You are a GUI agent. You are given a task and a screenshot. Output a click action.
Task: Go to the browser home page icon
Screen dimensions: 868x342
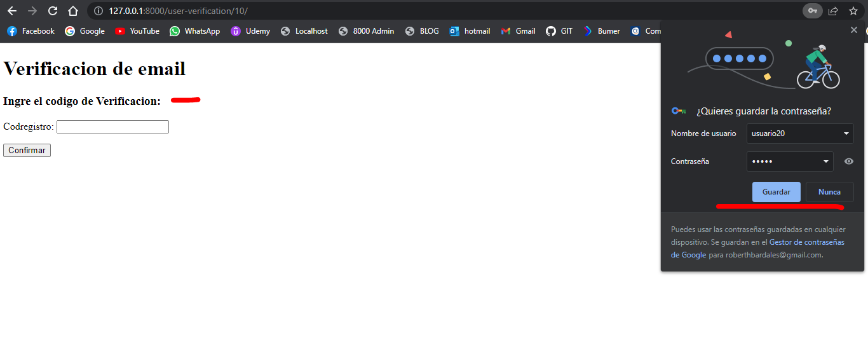(x=73, y=11)
